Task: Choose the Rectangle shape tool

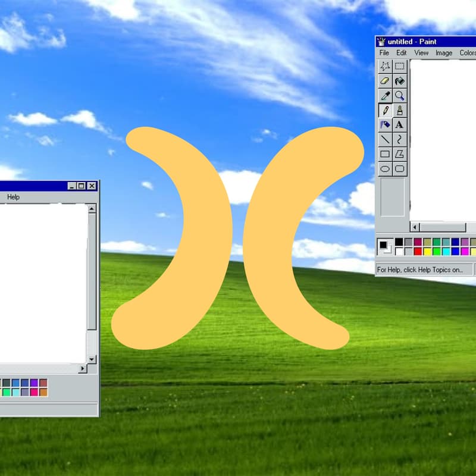Action: pos(385,154)
